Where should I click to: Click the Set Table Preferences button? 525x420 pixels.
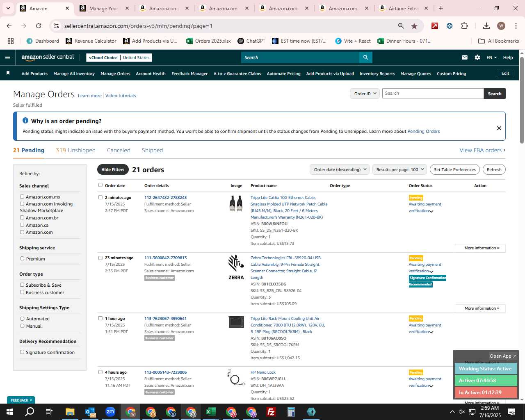pyautogui.click(x=455, y=169)
